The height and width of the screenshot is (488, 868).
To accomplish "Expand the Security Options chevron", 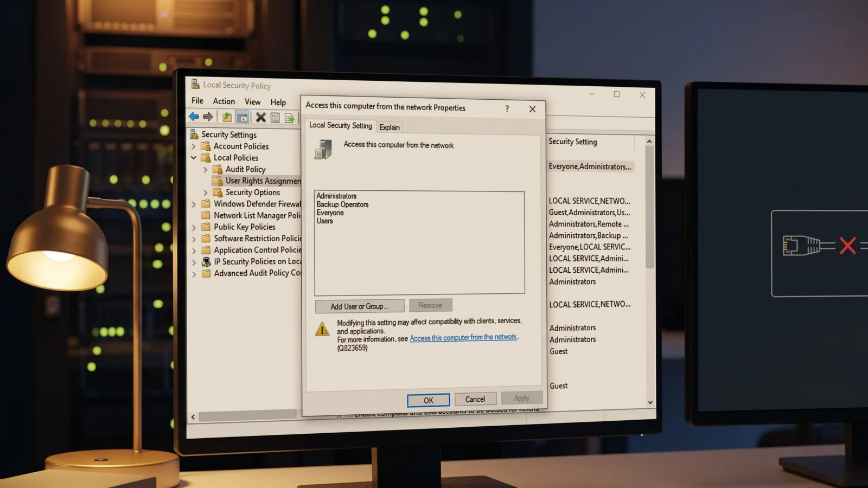I will (206, 192).
